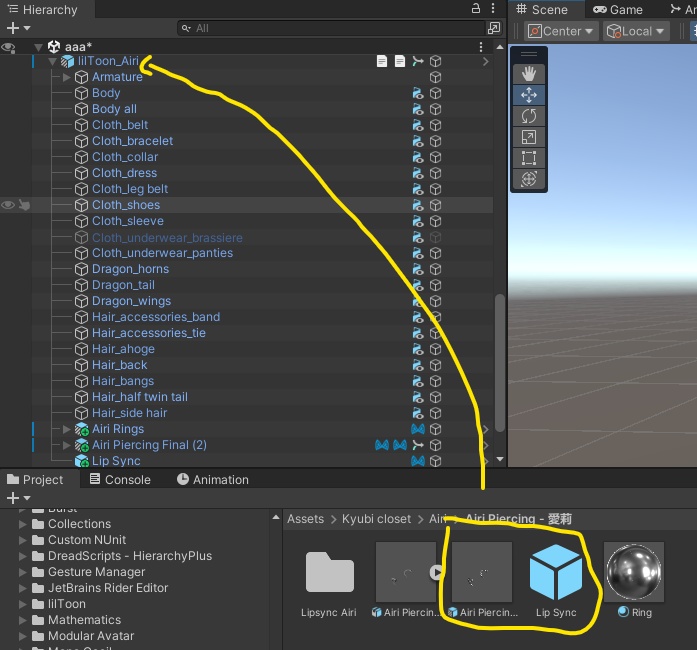Go to Kyubi closet in breadcrumb
Screen dimensions: 697x650
[x=377, y=519]
